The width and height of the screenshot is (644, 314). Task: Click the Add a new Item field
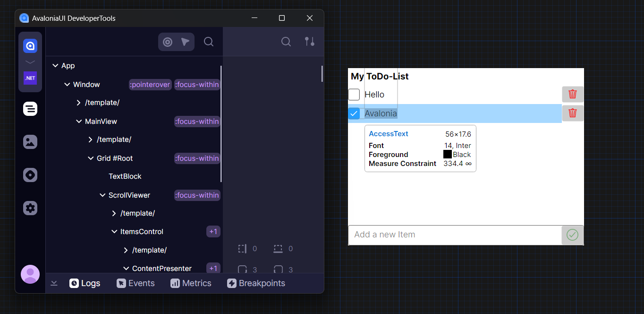[x=425, y=235]
